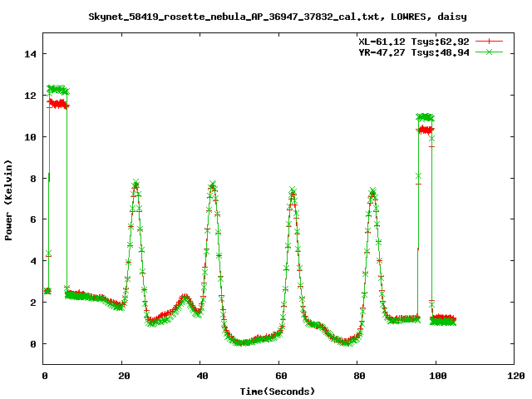The width and height of the screenshot is (532, 399).
Task: Click y-axis tick label 0
Action: [x=33, y=344]
